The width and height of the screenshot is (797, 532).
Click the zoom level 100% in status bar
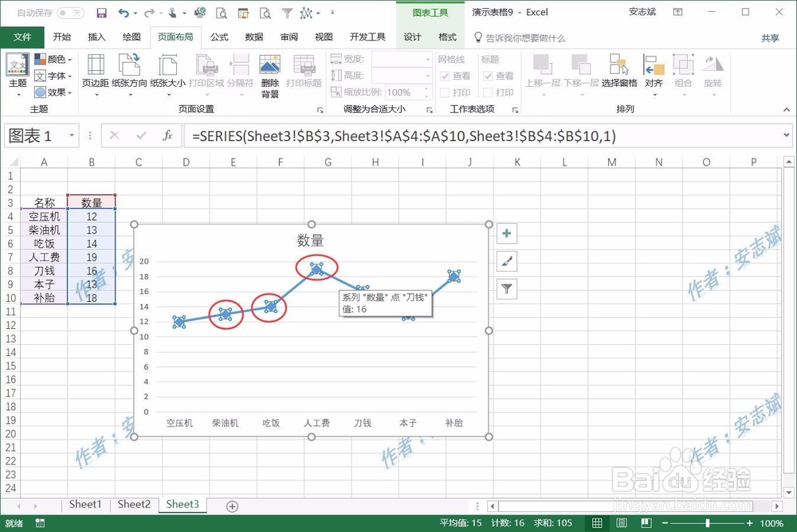(x=771, y=523)
